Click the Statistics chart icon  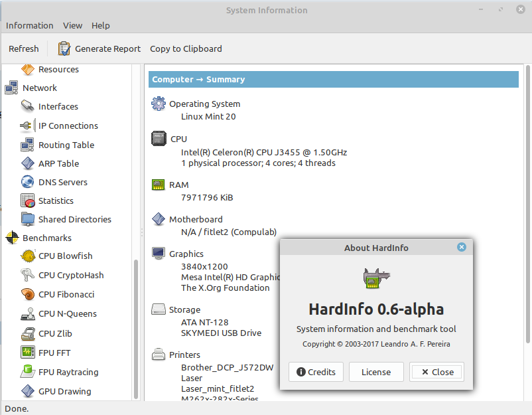(27, 201)
